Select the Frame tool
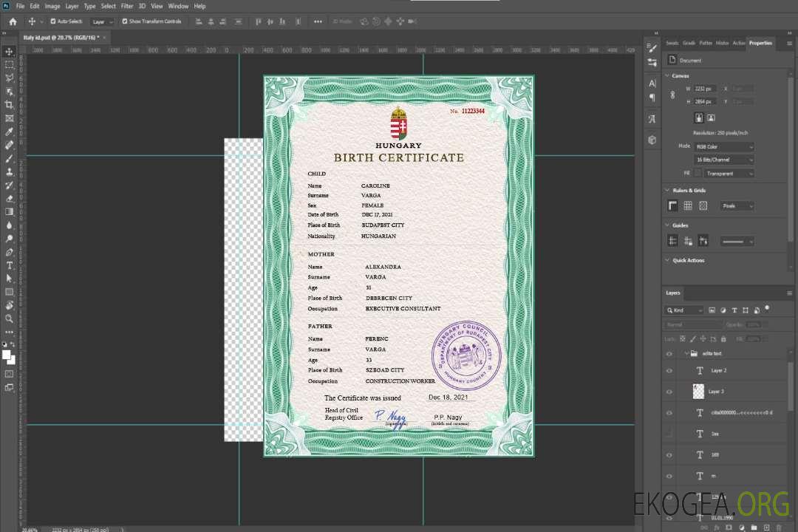 9,118
